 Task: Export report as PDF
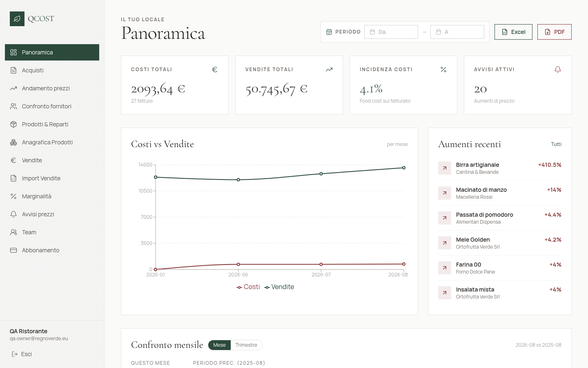554,32
